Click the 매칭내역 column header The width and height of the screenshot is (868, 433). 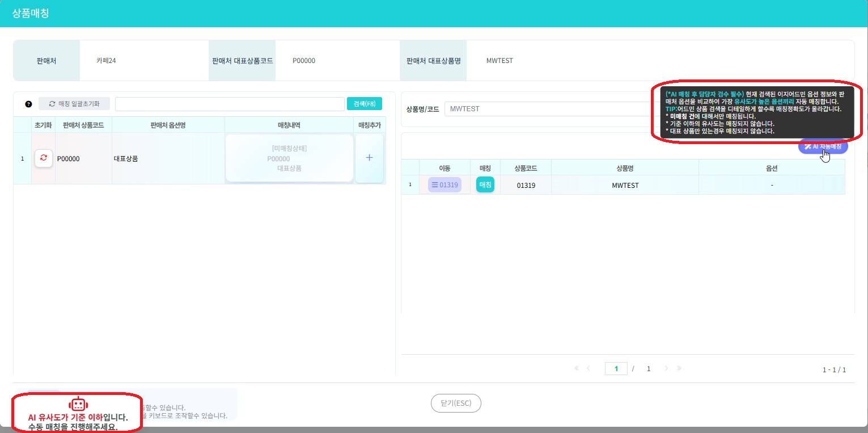tap(289, 125)
